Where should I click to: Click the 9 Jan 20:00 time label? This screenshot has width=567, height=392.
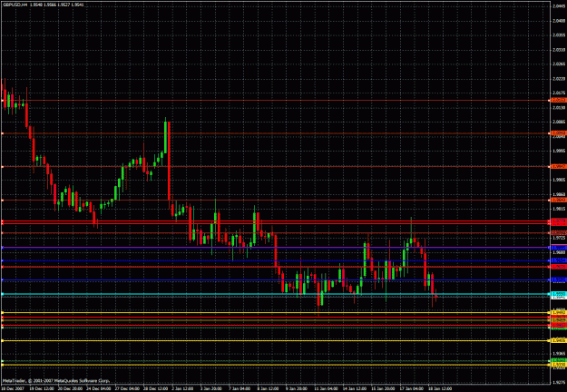click(x=297, y=388)
